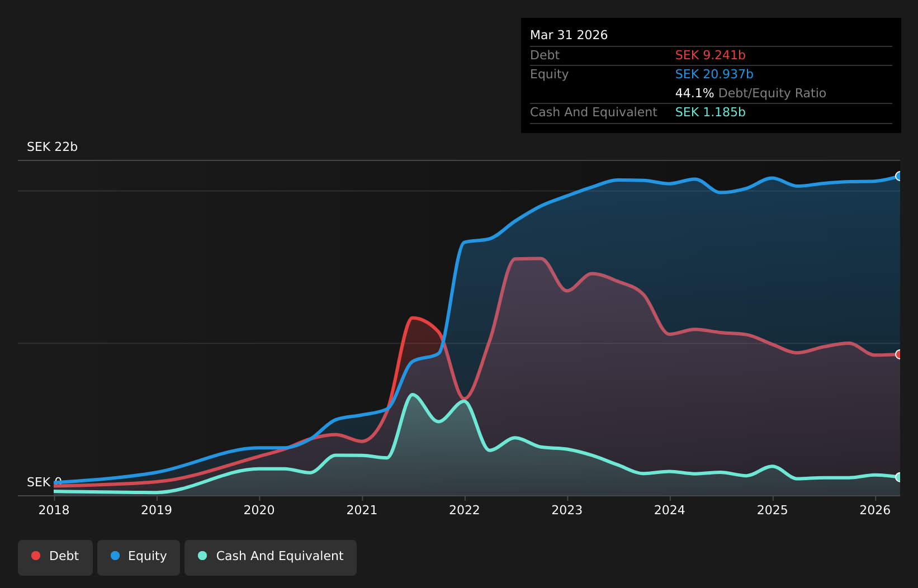The image size is (918, 588).
Task: Click the SEK 0 y-axis label
Action: (44, 482)
